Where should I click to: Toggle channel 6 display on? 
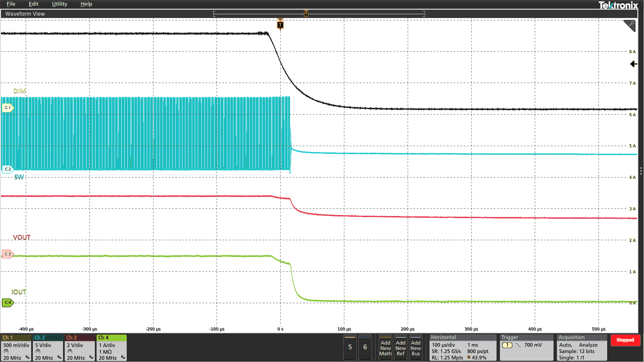tap(365, 347)
